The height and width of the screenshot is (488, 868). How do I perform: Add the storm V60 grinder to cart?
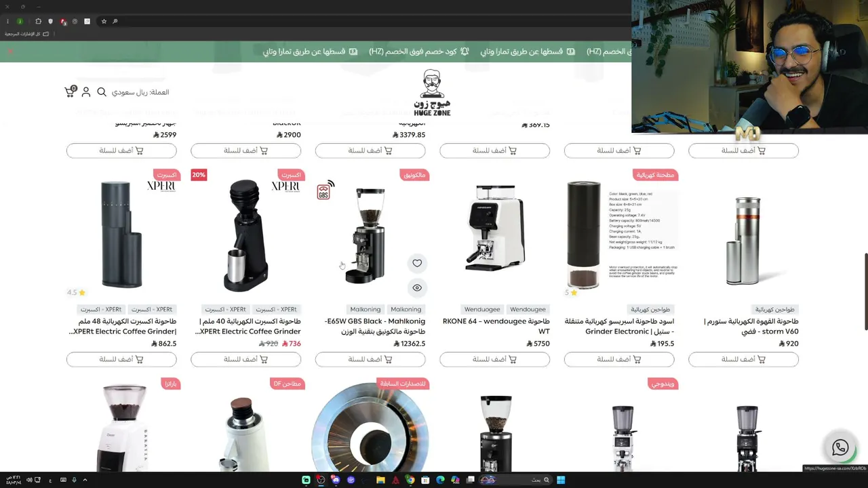click(744, 359)
